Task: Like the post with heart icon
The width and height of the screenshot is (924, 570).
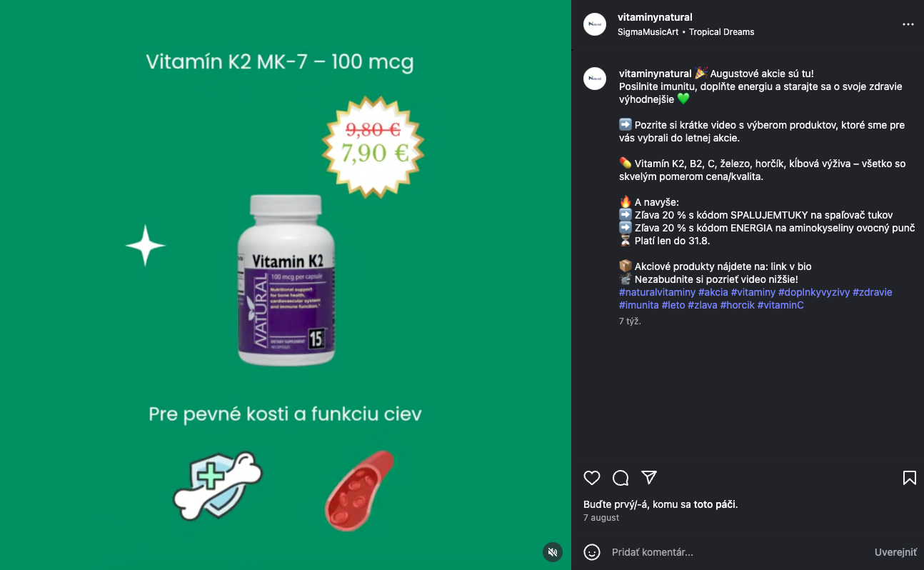Action: coord(592,478)
